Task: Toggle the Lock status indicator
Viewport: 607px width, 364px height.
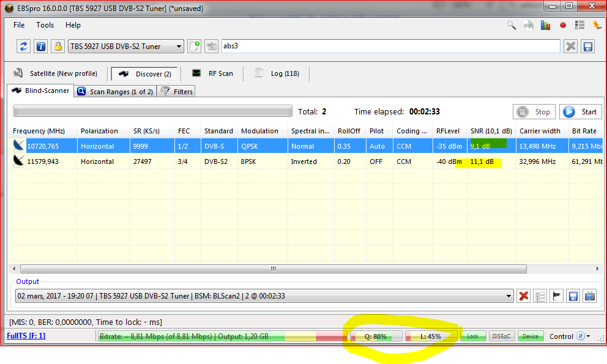Action: (473, 336)
